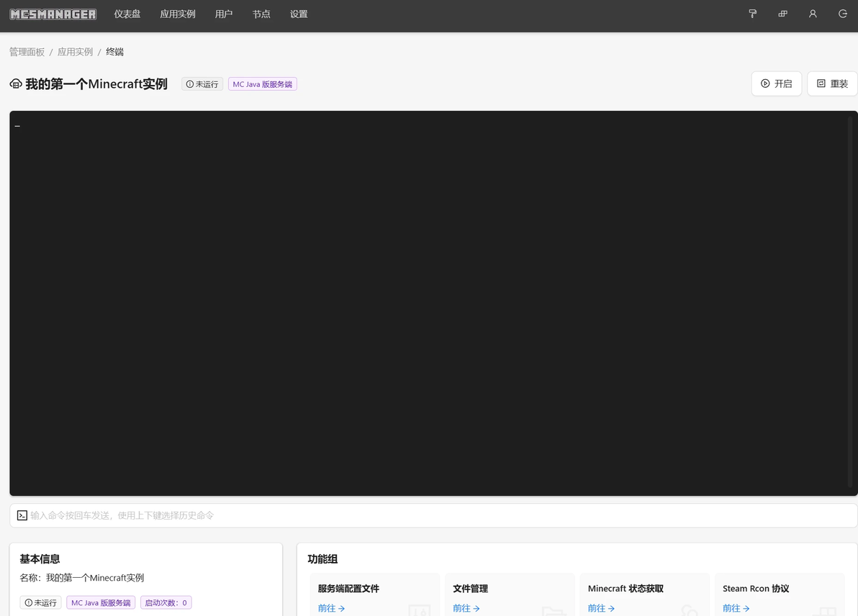Start the instance with 开启 button
Viewport: 858px width, 616px height.
pyautogui.click(x=777, y=83)
